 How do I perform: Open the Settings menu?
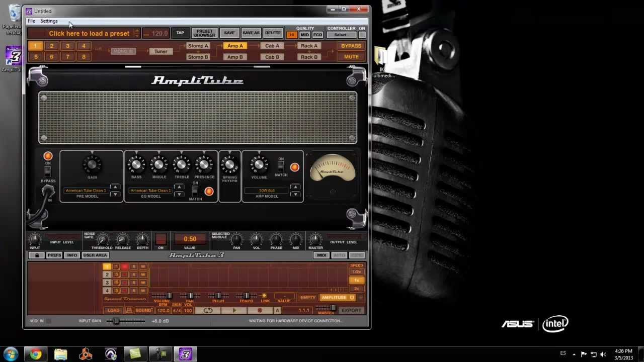[49, 21]
